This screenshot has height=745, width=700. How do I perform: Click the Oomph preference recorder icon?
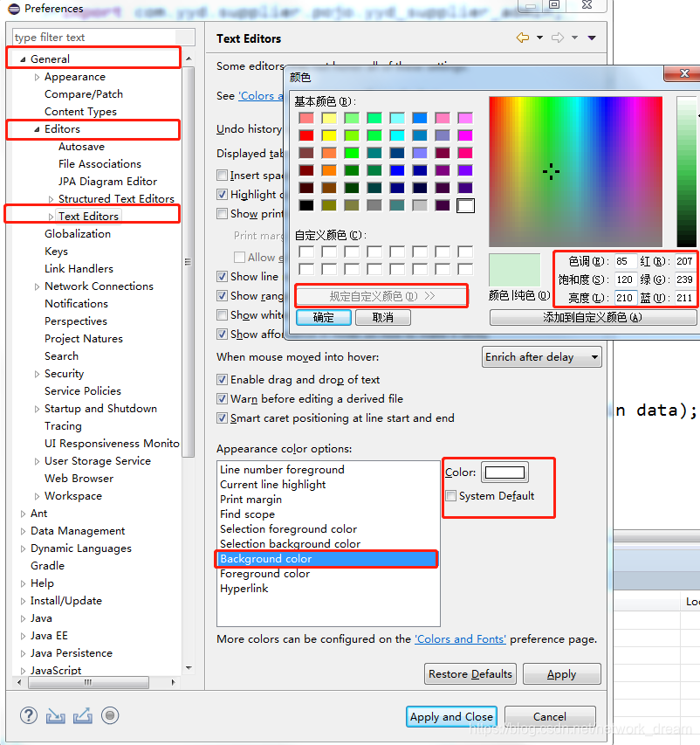tap(110, 715)
